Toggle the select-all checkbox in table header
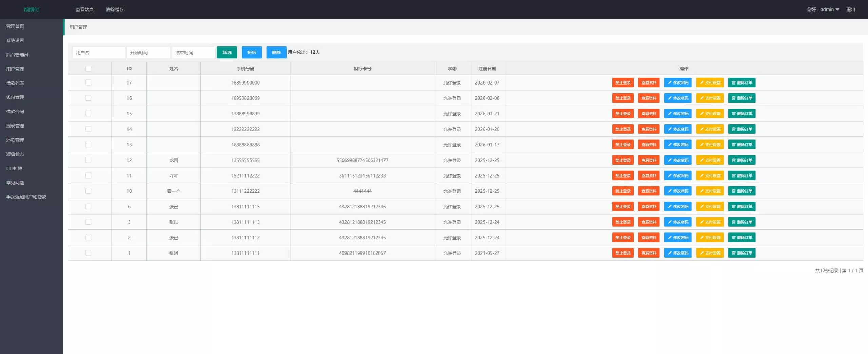868x354 pixels. pos(88,69)
